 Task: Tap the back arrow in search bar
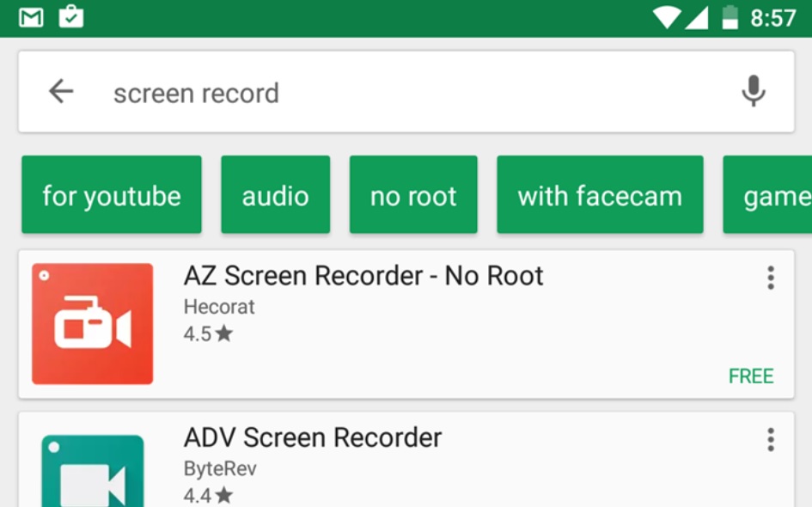61,92
